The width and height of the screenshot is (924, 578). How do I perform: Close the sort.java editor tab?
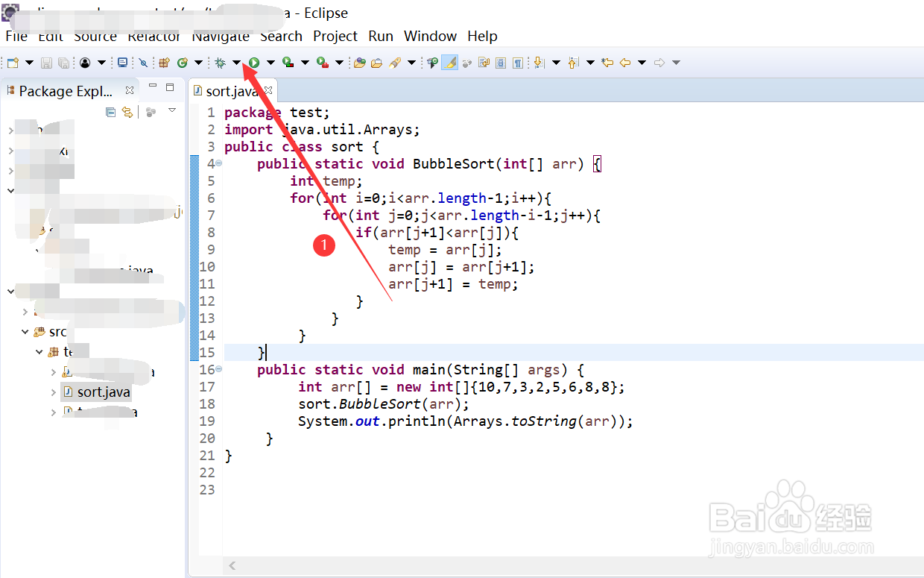point(268,91)
